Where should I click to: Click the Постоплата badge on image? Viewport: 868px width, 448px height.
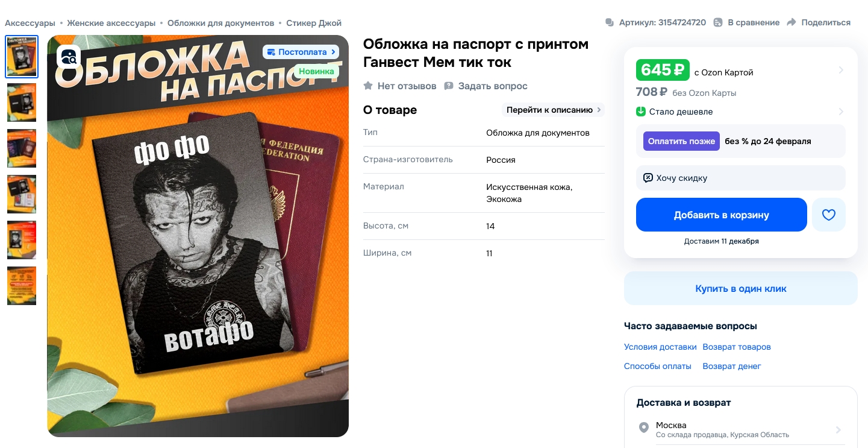point(301,52)
